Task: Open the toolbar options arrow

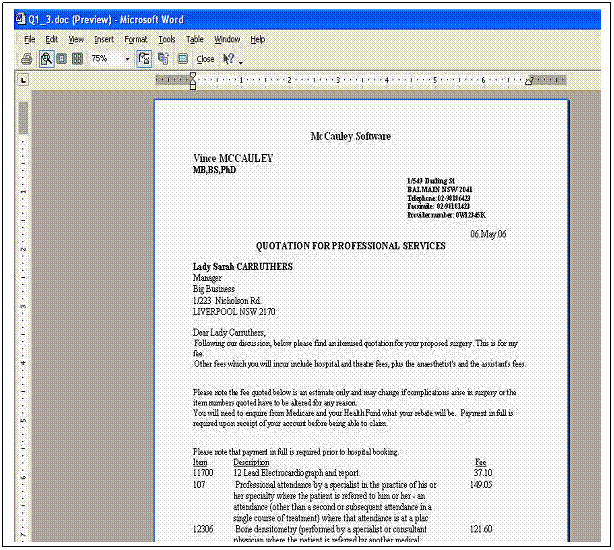Action: click(x=240, y=62)
